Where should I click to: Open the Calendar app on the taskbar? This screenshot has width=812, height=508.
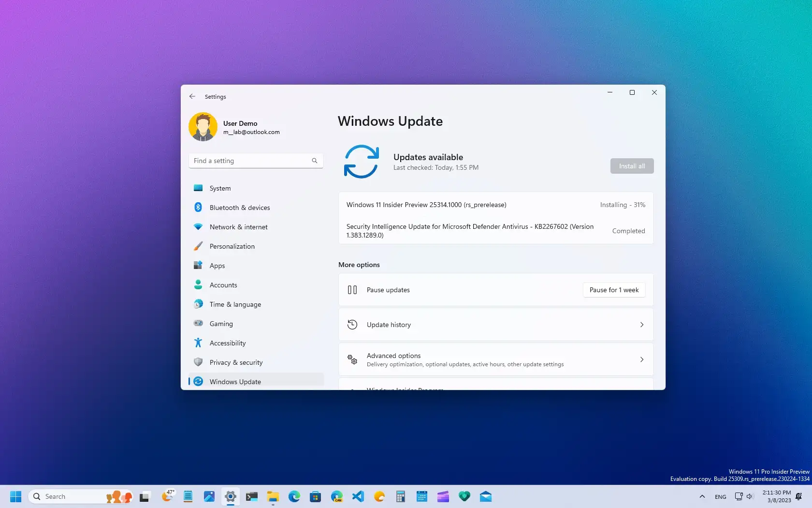pos(422,496)
